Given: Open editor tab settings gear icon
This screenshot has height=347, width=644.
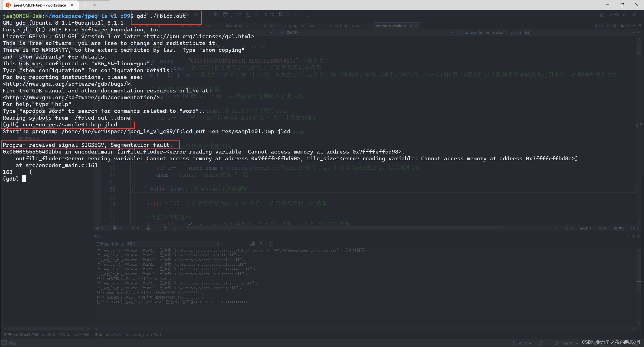Looking at the screenshot, I should point(640,26).
